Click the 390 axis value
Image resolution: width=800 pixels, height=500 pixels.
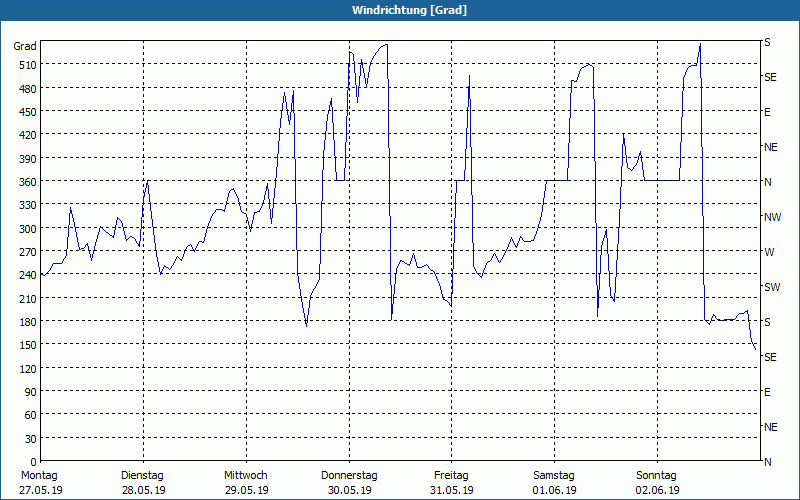(x=29, y=159)
